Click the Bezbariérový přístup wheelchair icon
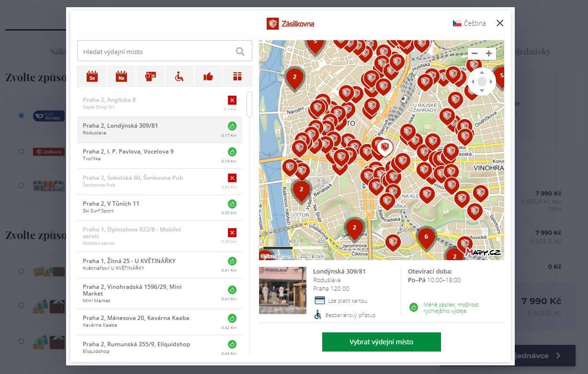The image size is (588, 374). (318, 315)
